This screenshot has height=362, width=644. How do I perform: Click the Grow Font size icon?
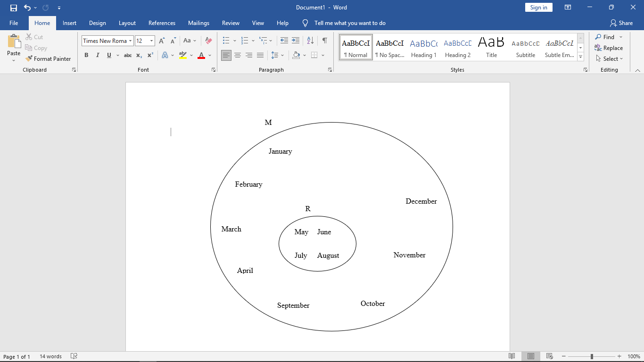click(162, 41)
